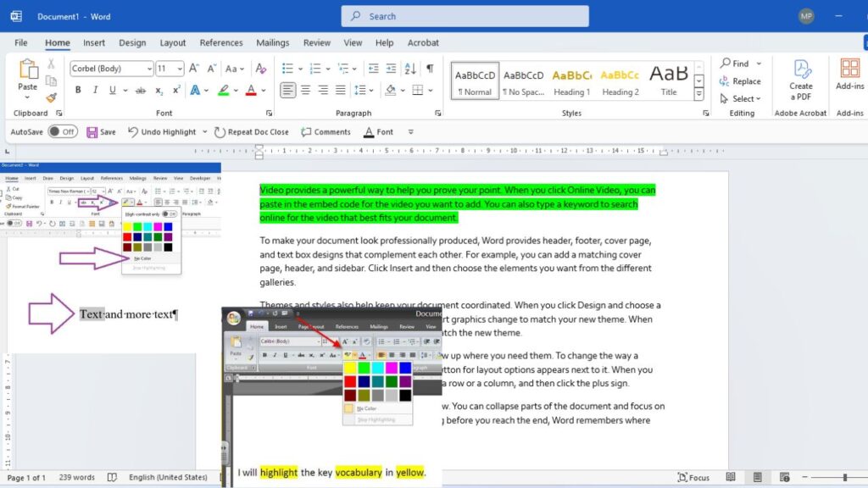Open the File menu

point(21,42)
